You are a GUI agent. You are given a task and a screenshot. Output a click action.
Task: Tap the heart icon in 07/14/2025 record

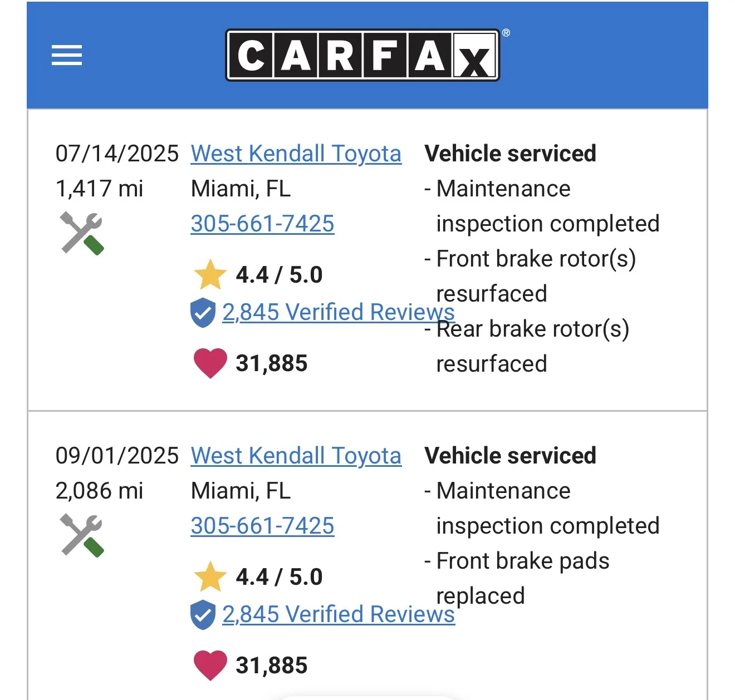click(210, 363)
